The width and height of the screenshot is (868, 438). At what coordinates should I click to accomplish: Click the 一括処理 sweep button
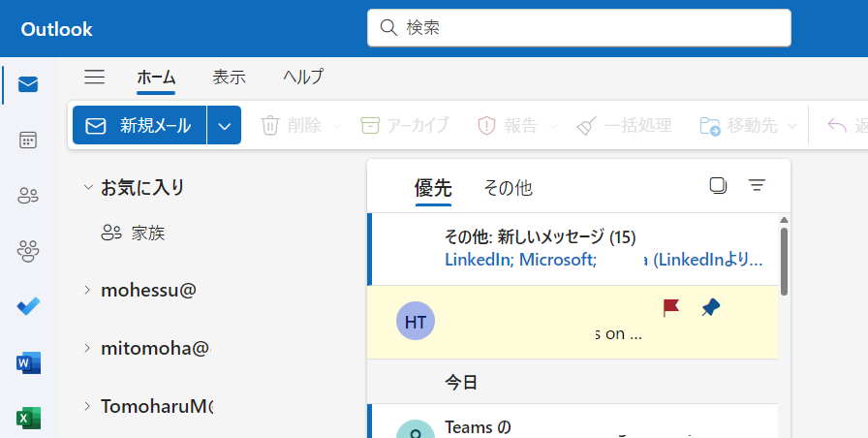pos(624,126)
